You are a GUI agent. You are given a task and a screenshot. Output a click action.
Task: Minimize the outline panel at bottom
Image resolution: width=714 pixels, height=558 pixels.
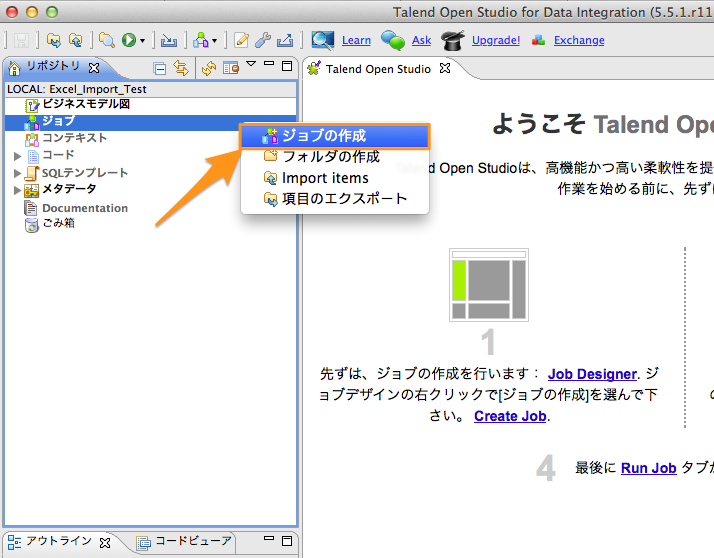(269, 538)
